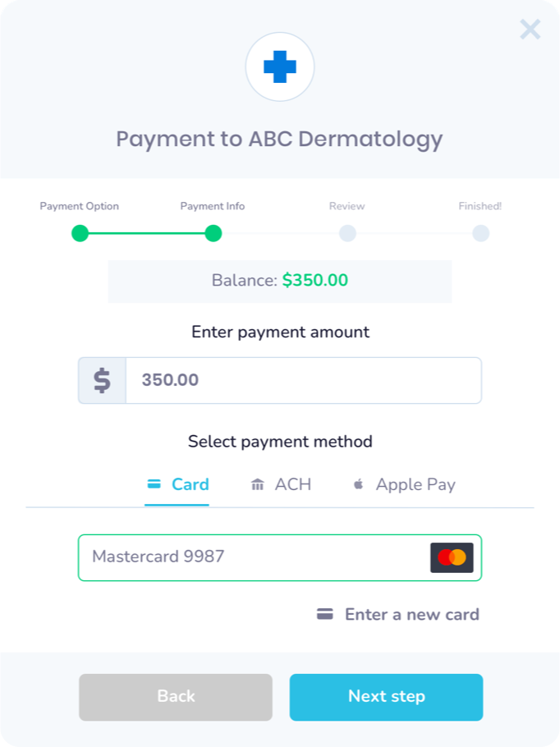This screenshot has height=747, width=560.
Task: Click the Review step dot
Action: pos(347,233)
